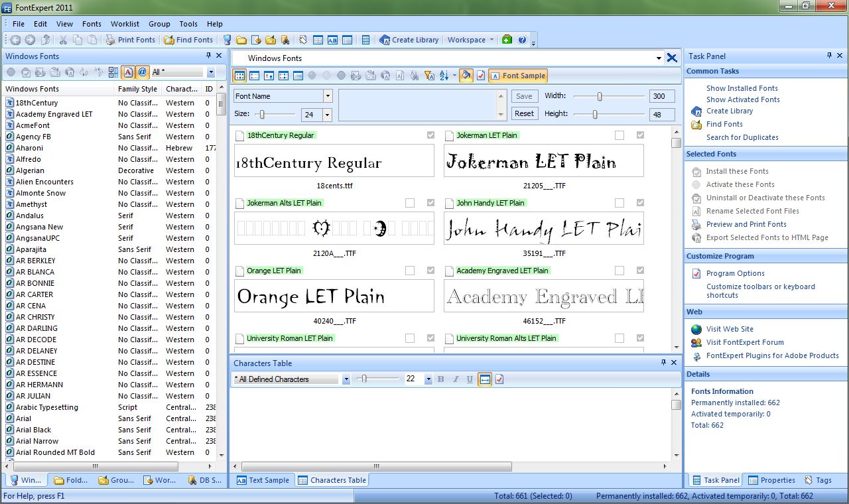The image size is (849, 504).
Task: Select the first grid view icon in preview toolbar
Action: 240,76
